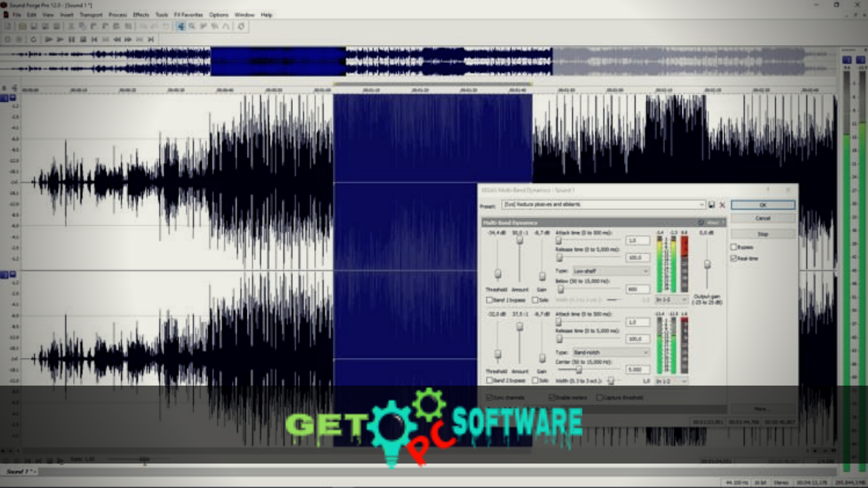Create a new sound file from toolbar
Screen dimensions: 868x488
(8, 26)
